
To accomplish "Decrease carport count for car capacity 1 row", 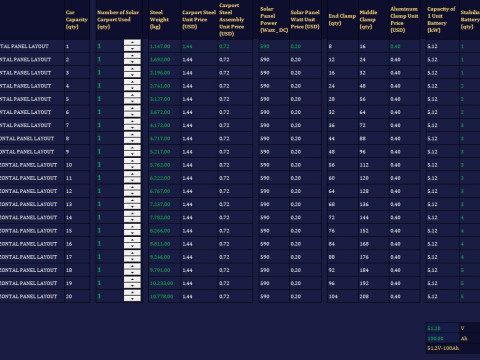I will pos(132,48).
